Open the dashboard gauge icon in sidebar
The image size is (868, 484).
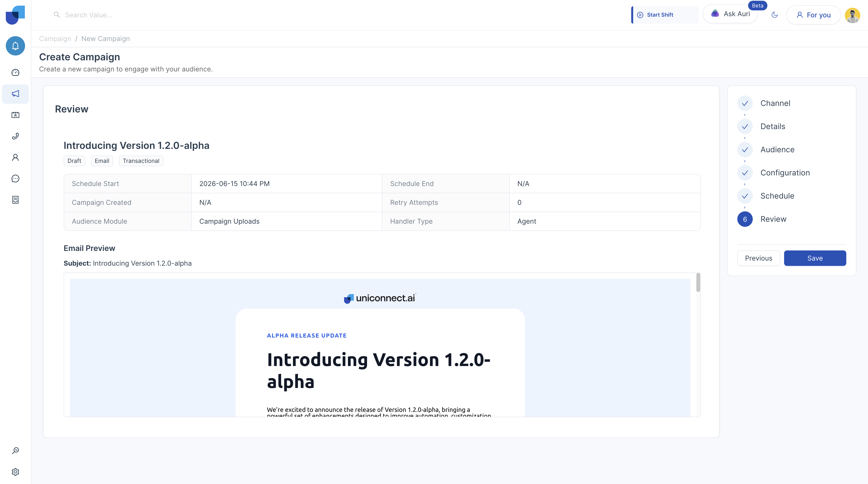pos(15,73)
